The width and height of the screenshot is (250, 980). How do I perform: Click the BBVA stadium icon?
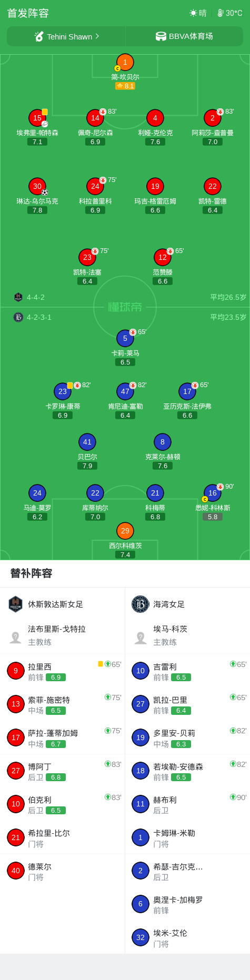point(161,36)
